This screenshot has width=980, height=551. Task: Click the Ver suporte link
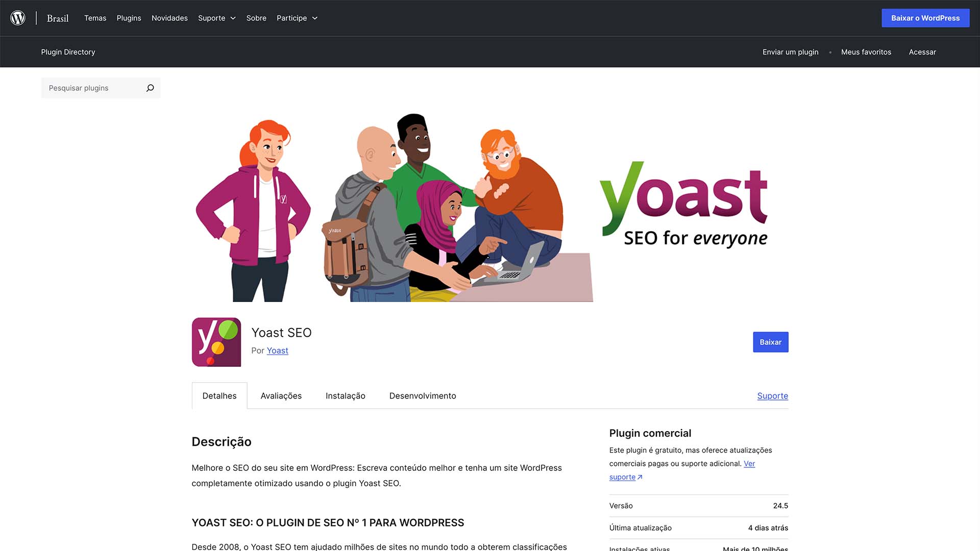[x=682, y=470]
